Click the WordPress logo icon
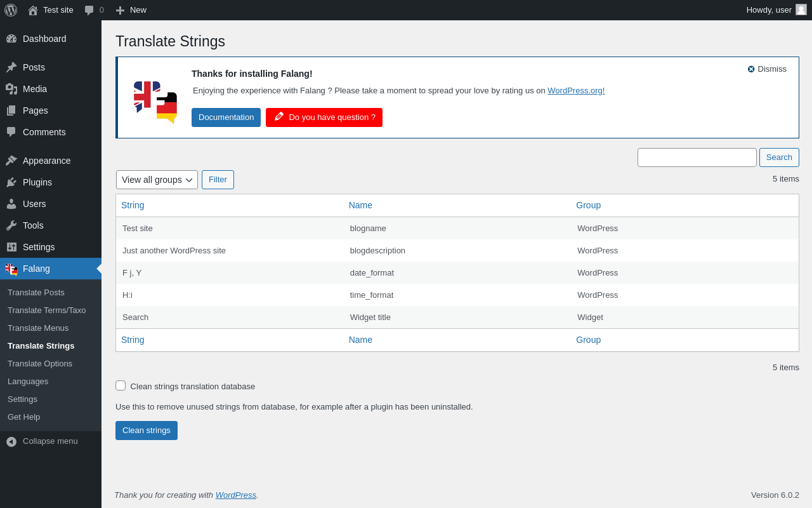Viewport: 812px width, 508px height. point(11,10)
